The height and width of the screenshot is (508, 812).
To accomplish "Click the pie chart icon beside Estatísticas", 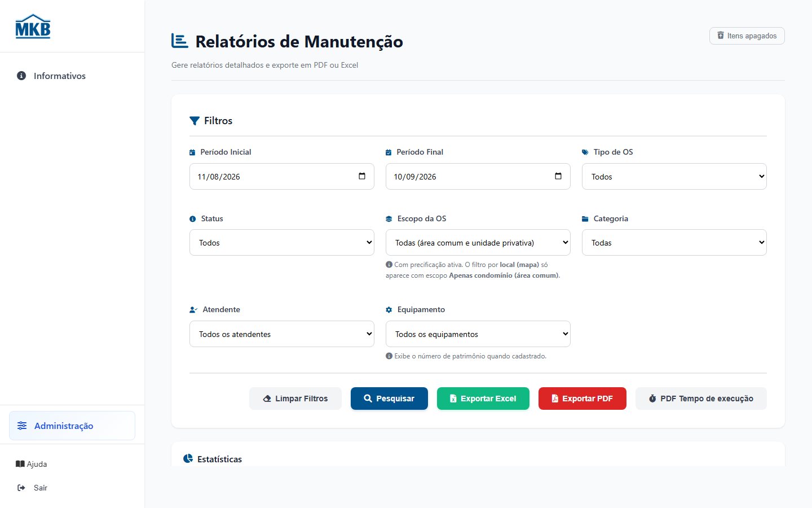I will click(188, 458).
